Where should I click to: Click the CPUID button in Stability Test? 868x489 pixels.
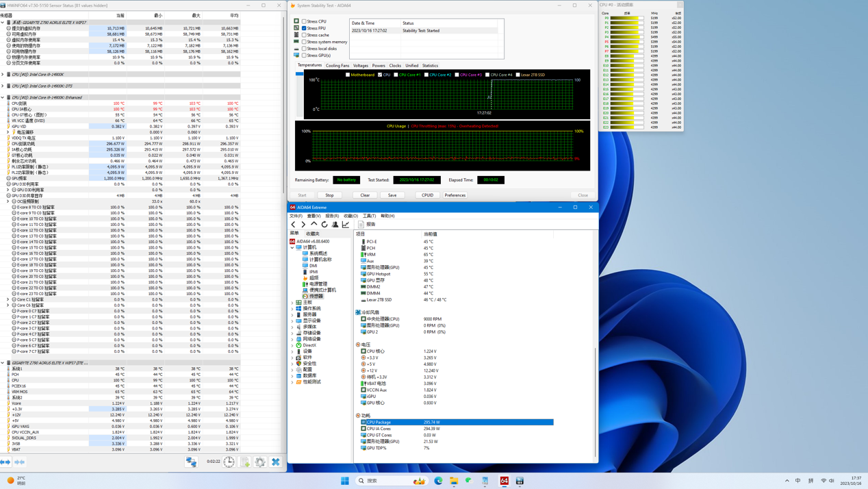click(427, 195)
